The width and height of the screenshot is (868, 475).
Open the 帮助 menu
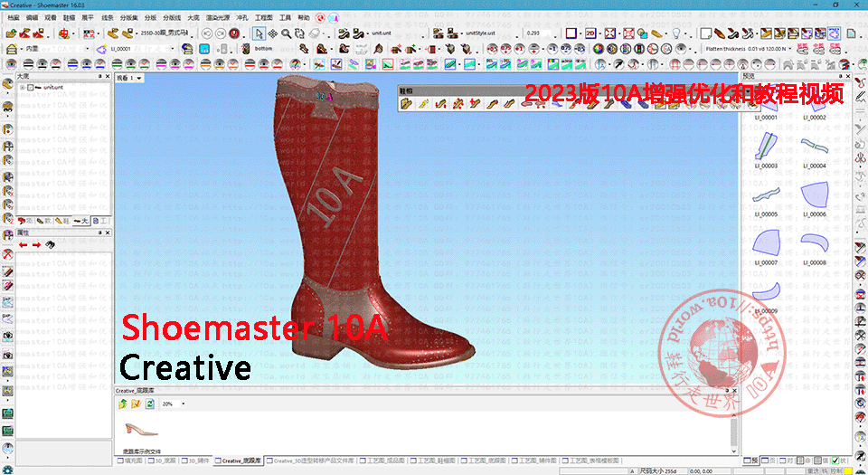304,18
